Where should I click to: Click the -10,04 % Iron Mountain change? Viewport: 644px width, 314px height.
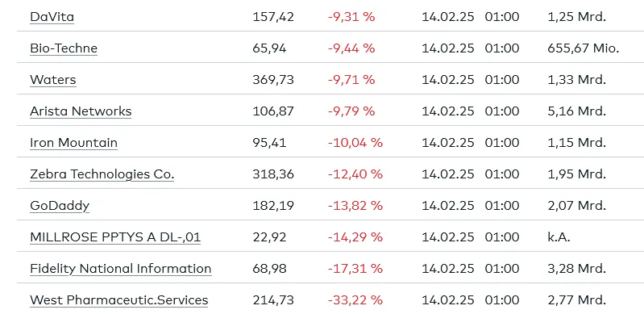[x=355, y=142]
